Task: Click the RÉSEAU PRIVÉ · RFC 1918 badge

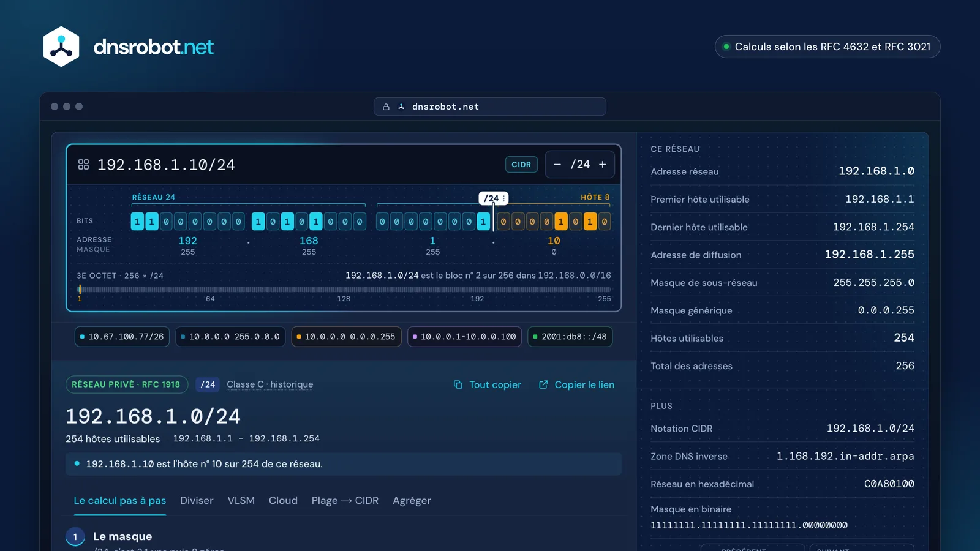Action: click(x=126, y=384)
